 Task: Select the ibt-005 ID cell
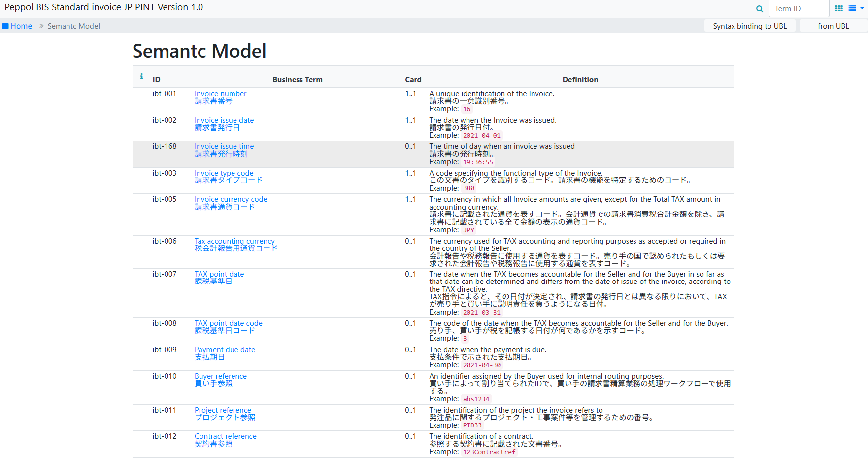tap(164, 199)
